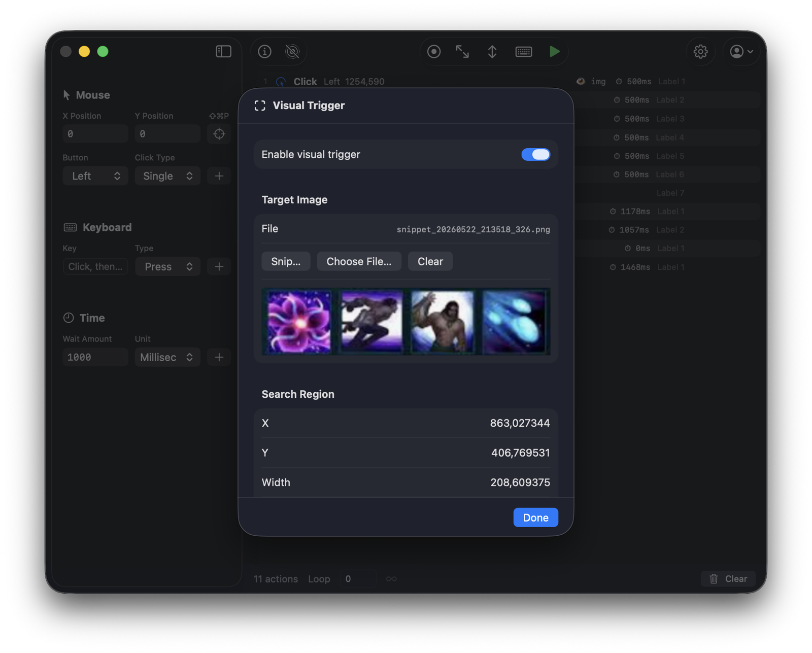The height and width of the screenshot is (653, 812).
Task: Click the vertical up-down arrow icon
Action: click(x=492, y=51)
